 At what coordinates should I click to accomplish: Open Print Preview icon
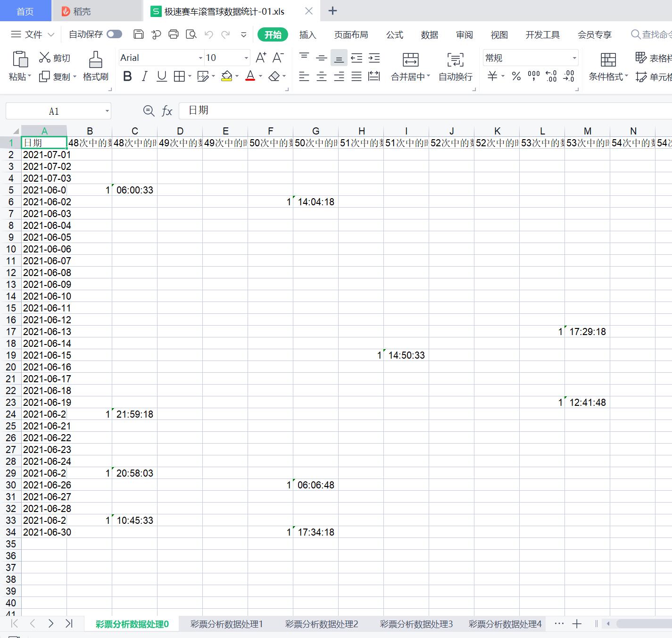coord(191,34)
